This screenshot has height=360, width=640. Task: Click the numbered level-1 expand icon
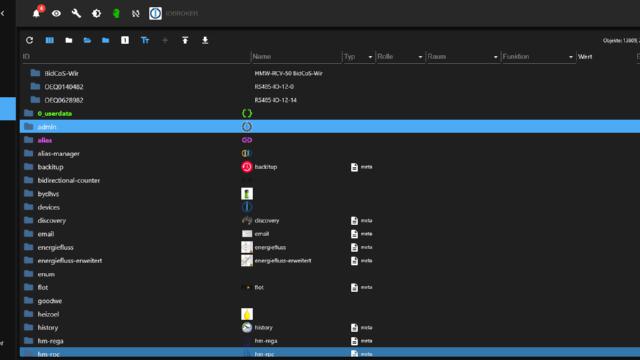click(x=125, y=40)
